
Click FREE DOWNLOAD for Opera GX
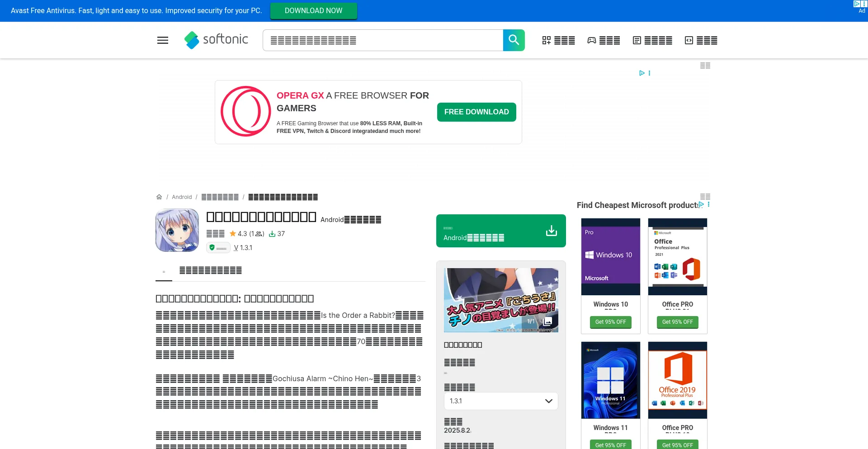click(476, 112)
